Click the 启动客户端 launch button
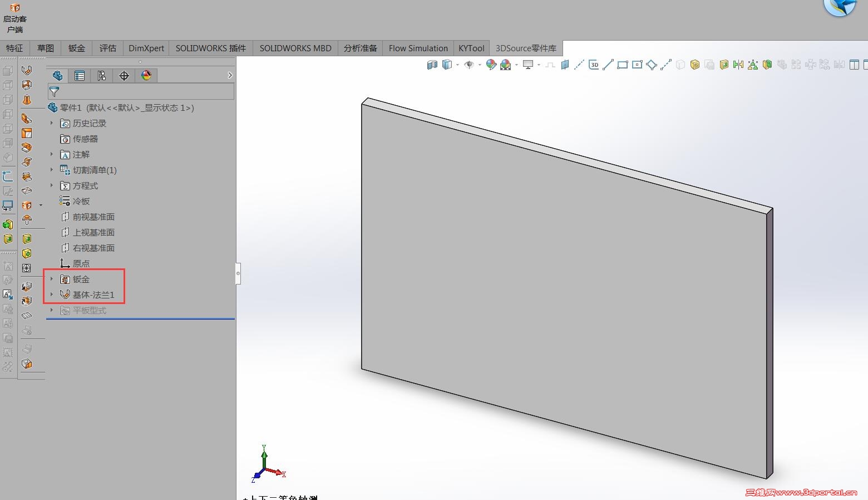The height and width of the screenshot is (500, 868). [15, 18]
